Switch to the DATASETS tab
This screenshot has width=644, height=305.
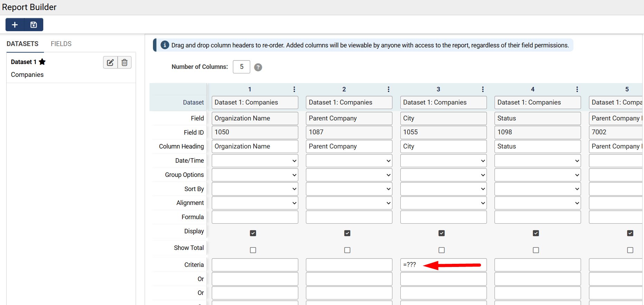(x=22, y=44)
